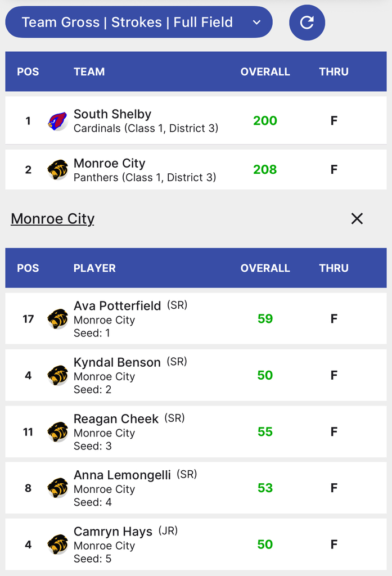Click panther logo beside Camryn Hays
The image size is (392, 576).
coord(57,544)
